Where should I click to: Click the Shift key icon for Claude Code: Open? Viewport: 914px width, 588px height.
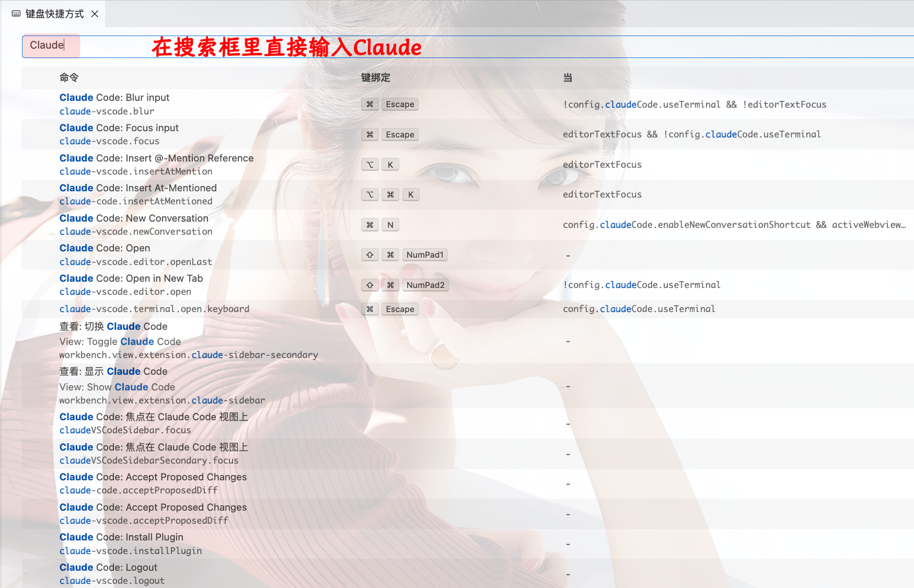pyautogui.click(x=369, y=255)
